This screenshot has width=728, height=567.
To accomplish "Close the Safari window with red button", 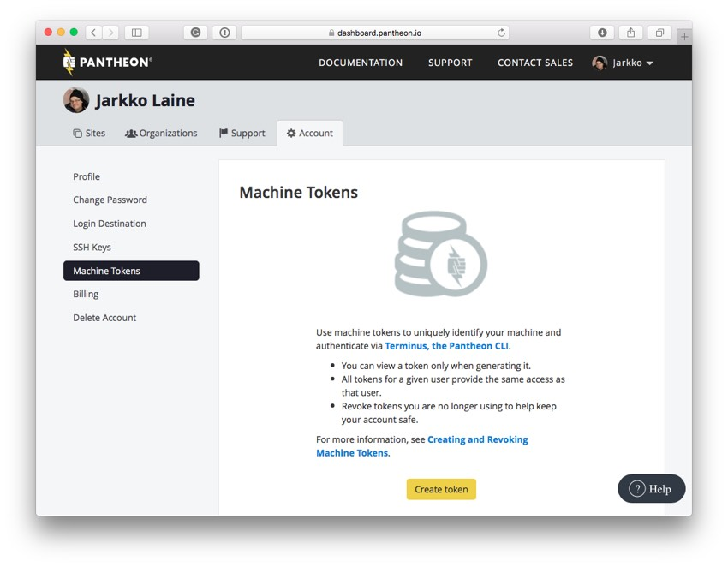I will (48, 32).
